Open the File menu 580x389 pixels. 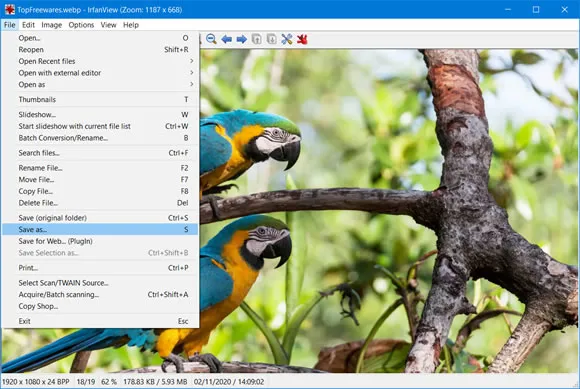[10, 25]
